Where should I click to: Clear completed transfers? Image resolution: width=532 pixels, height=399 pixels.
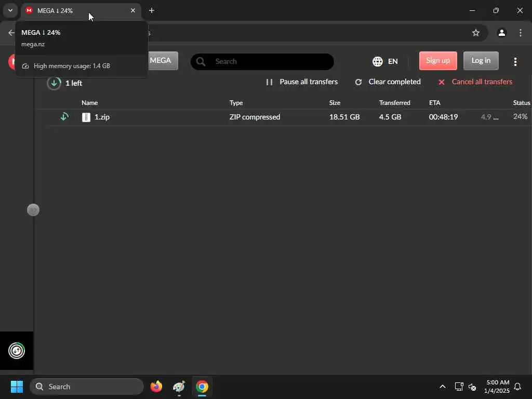pyautogui.click(x=395, y=82)
